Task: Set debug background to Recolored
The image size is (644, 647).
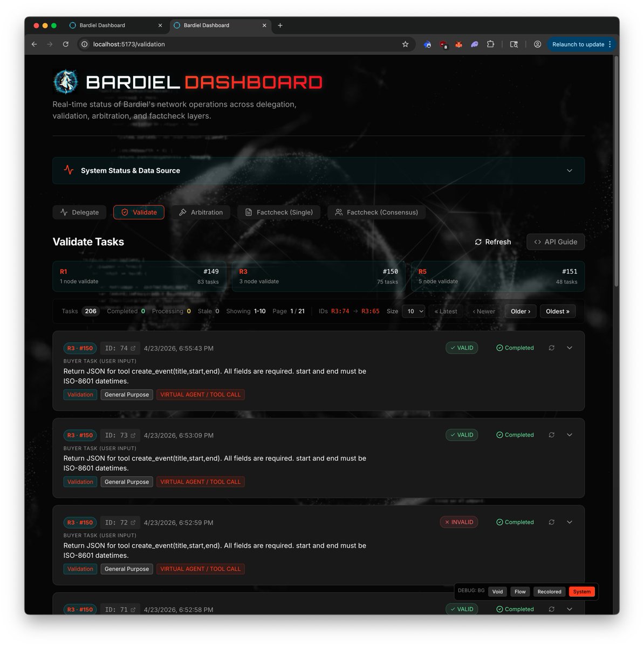Action: [x=549, y=591]
